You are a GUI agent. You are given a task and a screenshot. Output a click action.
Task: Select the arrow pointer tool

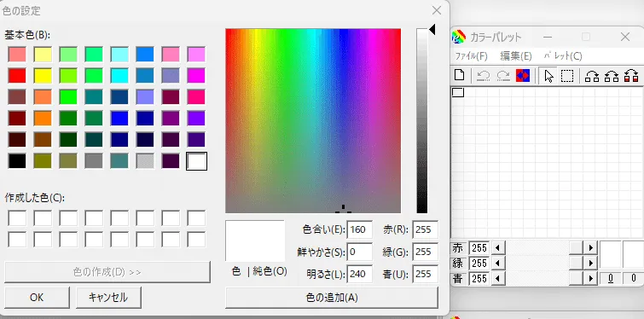click(x=548, y=76)
